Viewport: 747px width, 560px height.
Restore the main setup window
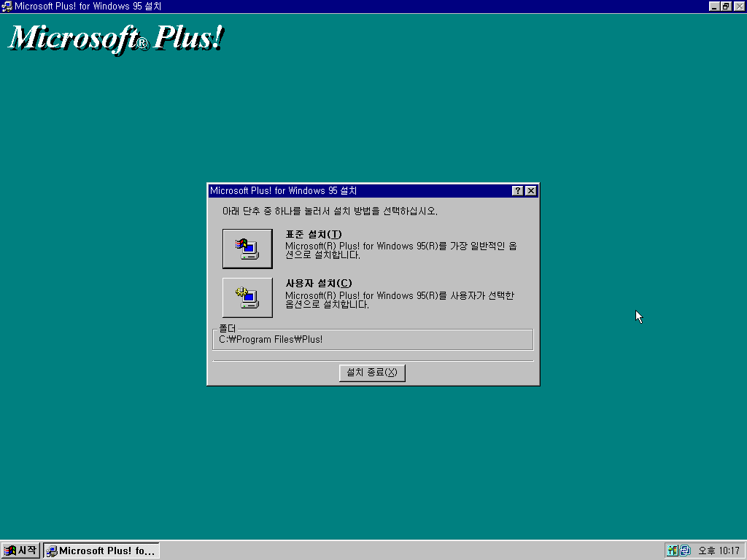(726, 6)
